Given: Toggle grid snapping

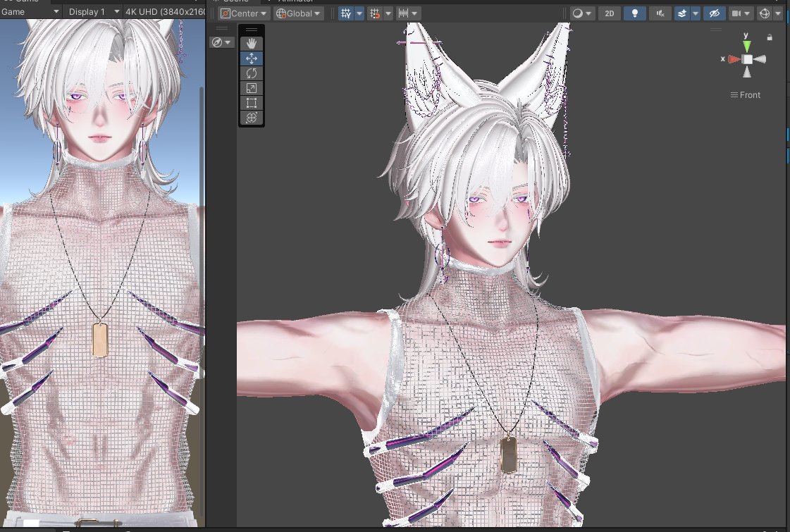Looking at the screenshot, I should coord(375,13).
